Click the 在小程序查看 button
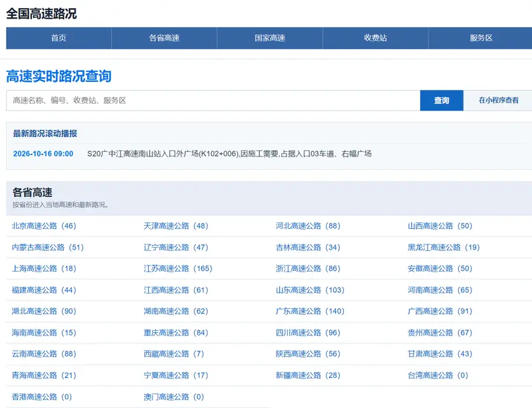The height and width of the screenshot is (408, 532). [x=498, y=101]
